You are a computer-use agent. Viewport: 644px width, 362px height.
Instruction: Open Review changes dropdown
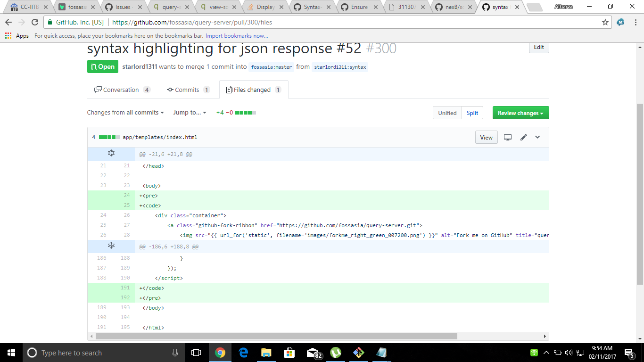(520, 113)
